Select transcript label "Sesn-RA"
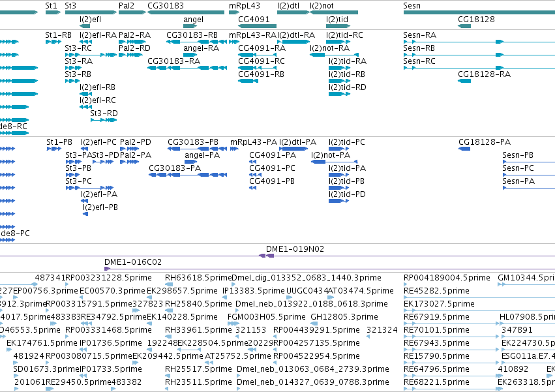The width and height of the screenshot is (555, 392). pos(420,35)
